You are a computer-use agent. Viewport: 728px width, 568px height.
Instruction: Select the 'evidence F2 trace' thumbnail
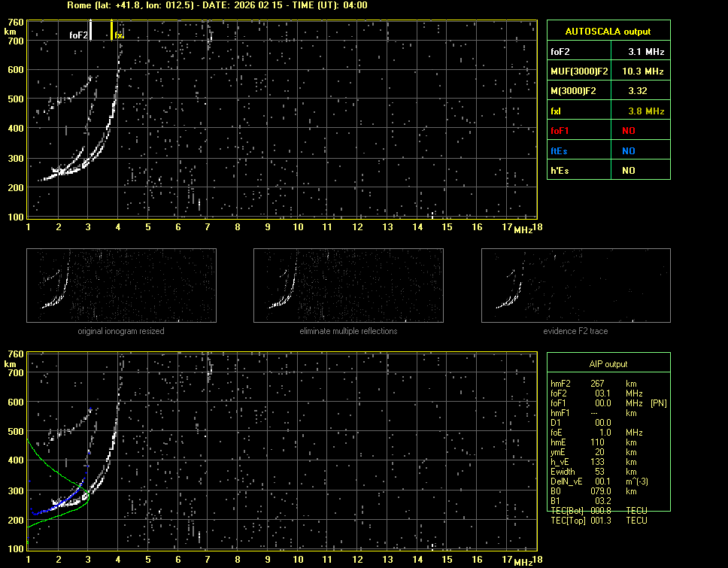[x=576, y=286]
